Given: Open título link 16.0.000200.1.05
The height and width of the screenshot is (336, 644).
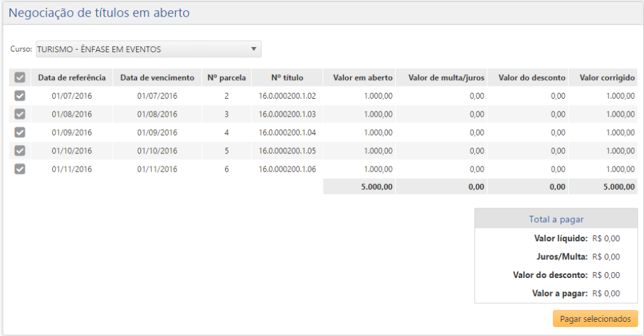Looking at the screenshot, I should coord(287,151).
